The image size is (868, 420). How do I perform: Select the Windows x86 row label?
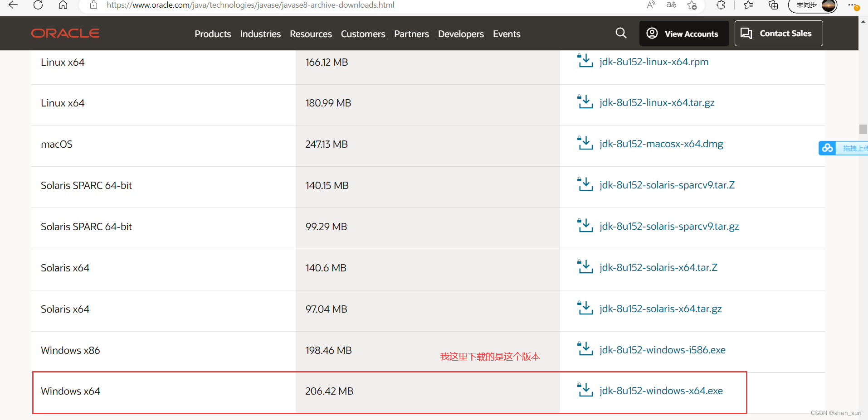70,350
